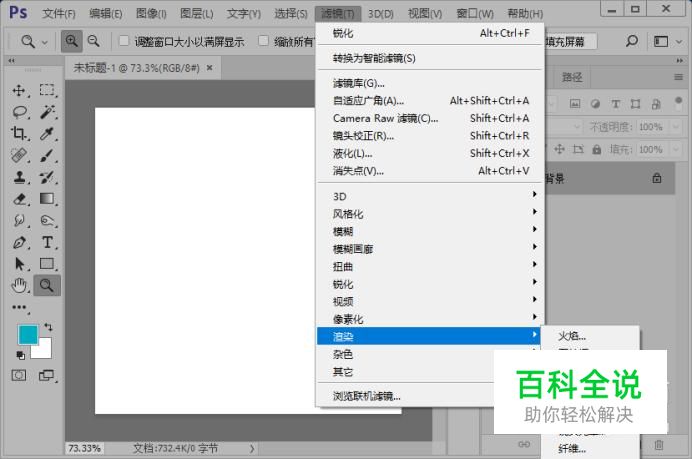Open 滤镜库(G)... from filter menu
692x459 pixels.
pyautogui.click(x=430, y=83)
